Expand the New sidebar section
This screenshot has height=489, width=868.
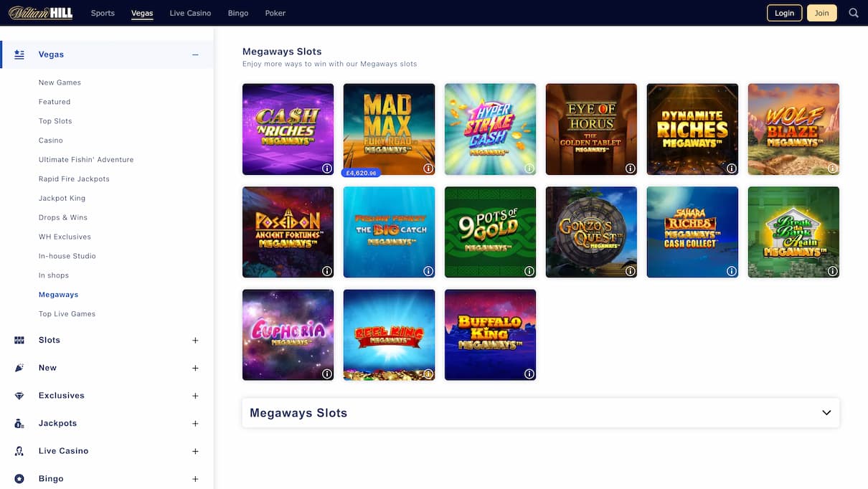point(195,368)
